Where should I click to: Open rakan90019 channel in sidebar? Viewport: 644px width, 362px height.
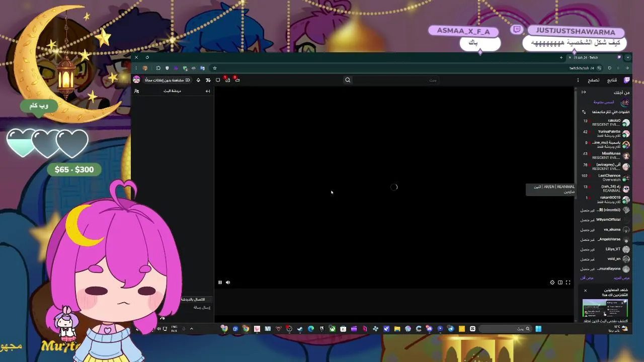point(606,200)
